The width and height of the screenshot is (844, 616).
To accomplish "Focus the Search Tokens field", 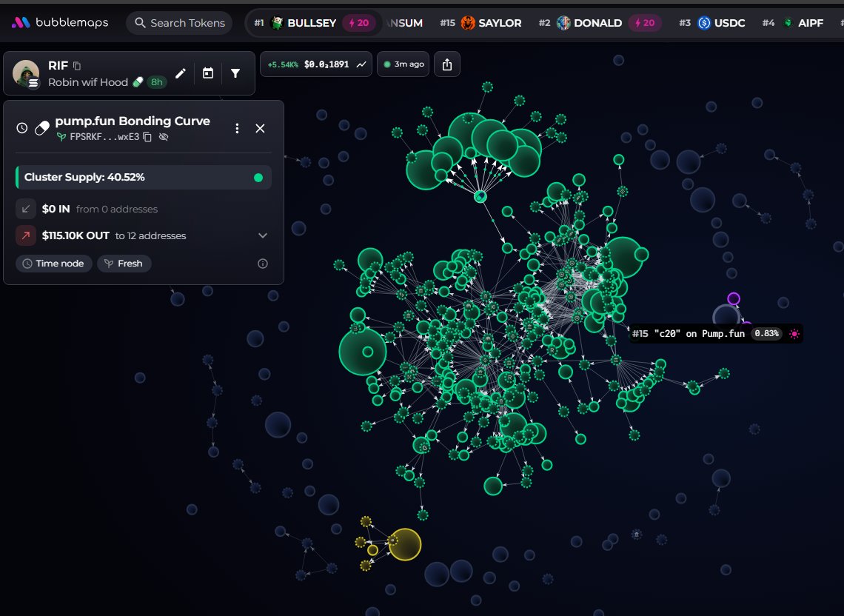I will coord(179,23).
